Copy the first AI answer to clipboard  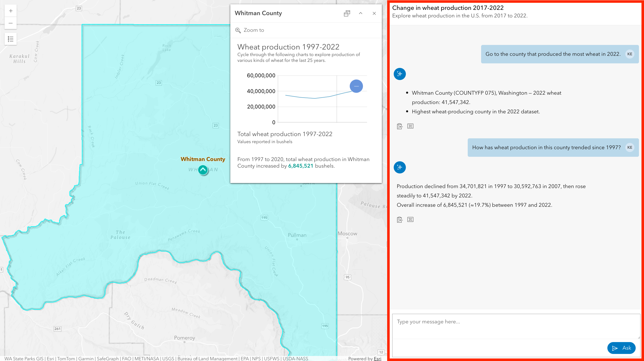[399, 126]
